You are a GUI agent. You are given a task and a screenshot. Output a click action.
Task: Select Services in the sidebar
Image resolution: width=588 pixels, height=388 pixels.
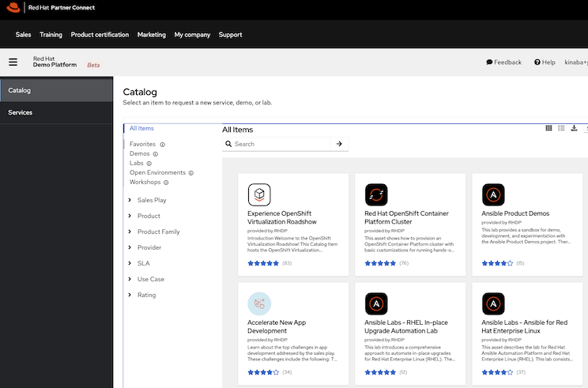[57, 112]
